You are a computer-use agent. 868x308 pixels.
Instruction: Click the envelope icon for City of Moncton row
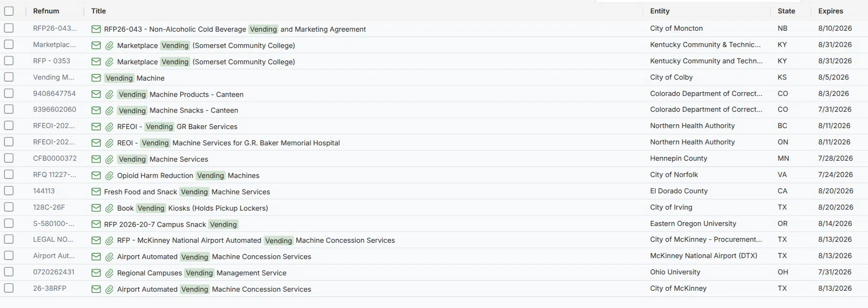point(96,29)
